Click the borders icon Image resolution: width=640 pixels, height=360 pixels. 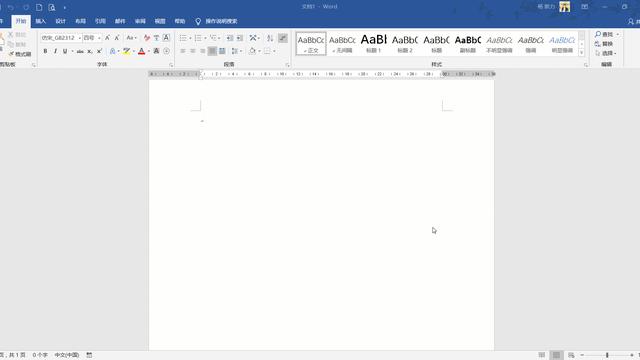point(267,51)
